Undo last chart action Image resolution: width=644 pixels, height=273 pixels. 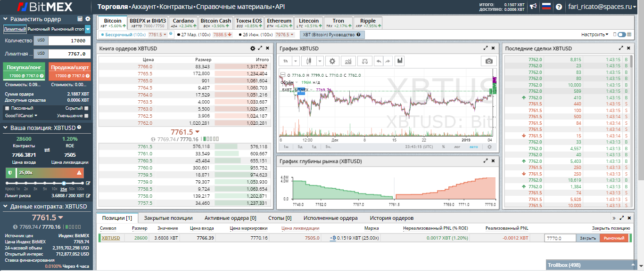(379, 61)
